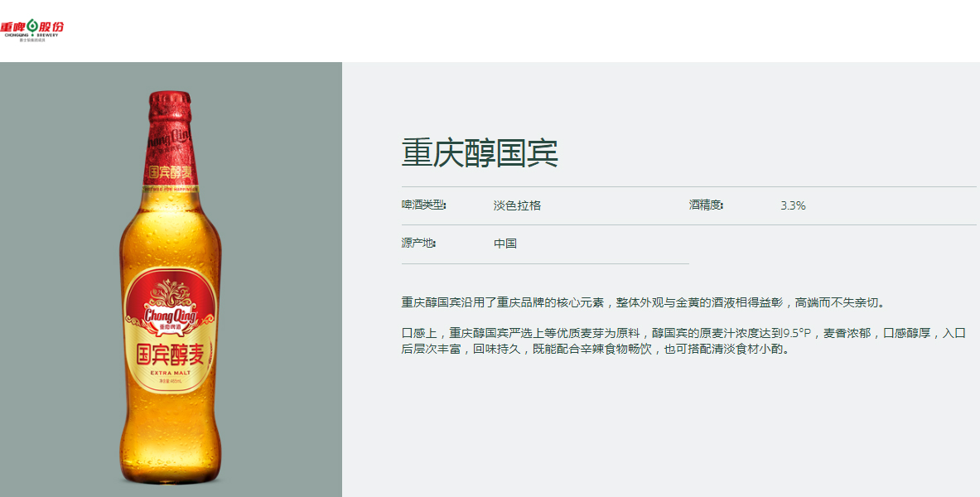Click the 国宾醇麦 label on the bottle
The width and height of the screenshot is (980, 497).
[170, 354]
